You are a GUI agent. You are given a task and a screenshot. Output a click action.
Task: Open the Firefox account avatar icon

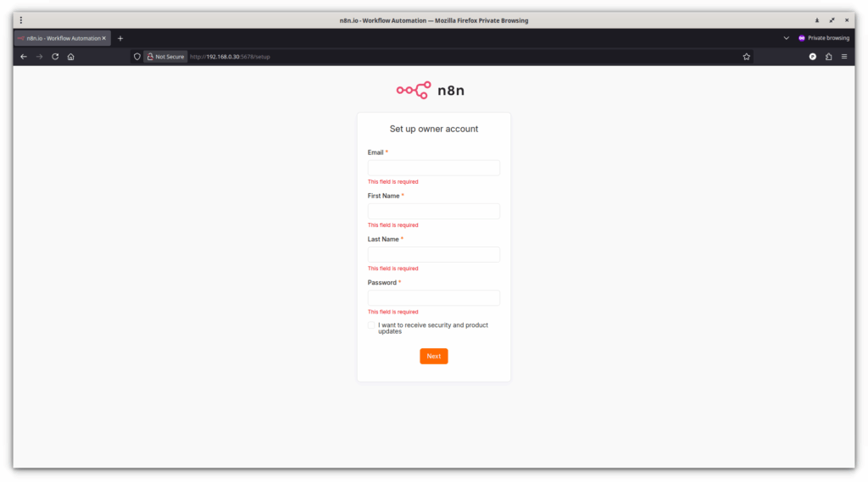pos(813,57)
